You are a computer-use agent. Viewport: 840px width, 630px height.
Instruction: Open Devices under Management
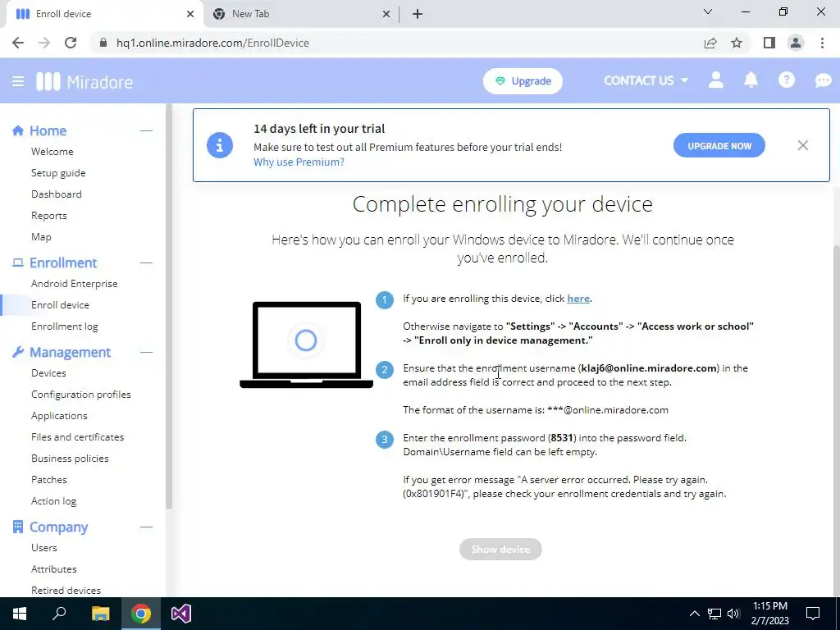click(48, 373)
